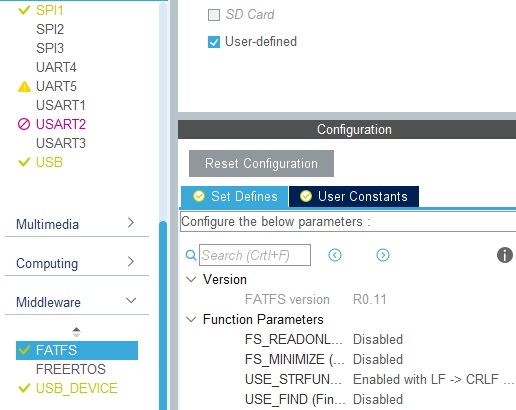Collapse the Version section
This screenshot has width=516, height=410.
tap(191, 279)
